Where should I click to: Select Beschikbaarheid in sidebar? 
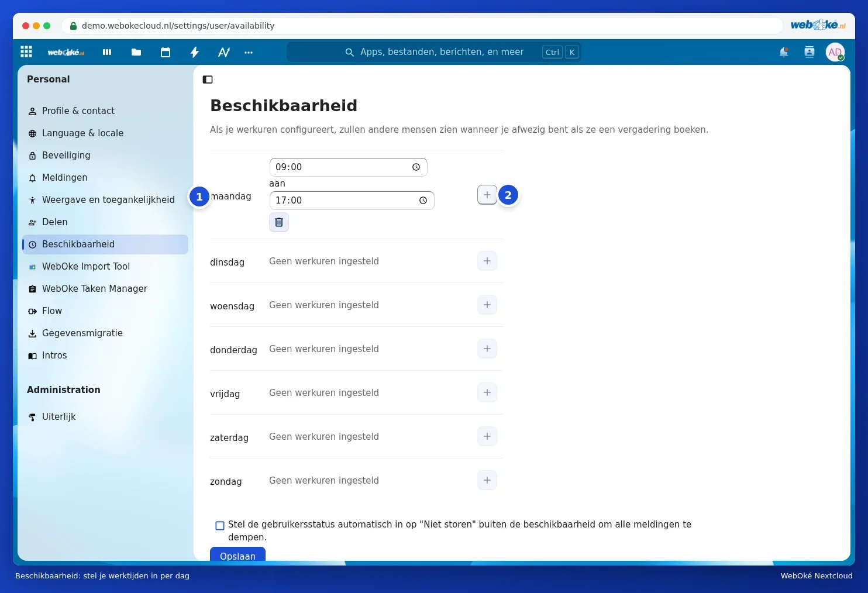(105, 244)
